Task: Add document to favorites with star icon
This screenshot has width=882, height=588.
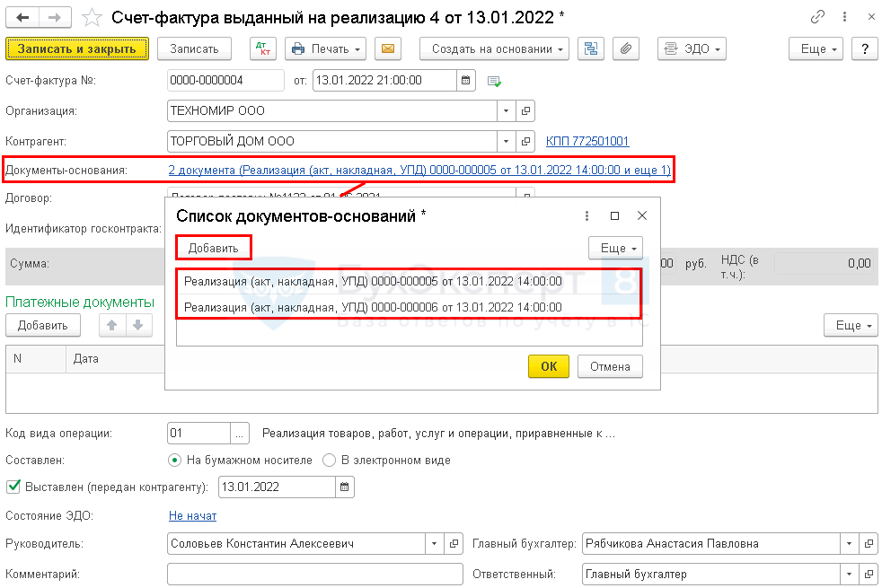Action: (x=92, y=17)
